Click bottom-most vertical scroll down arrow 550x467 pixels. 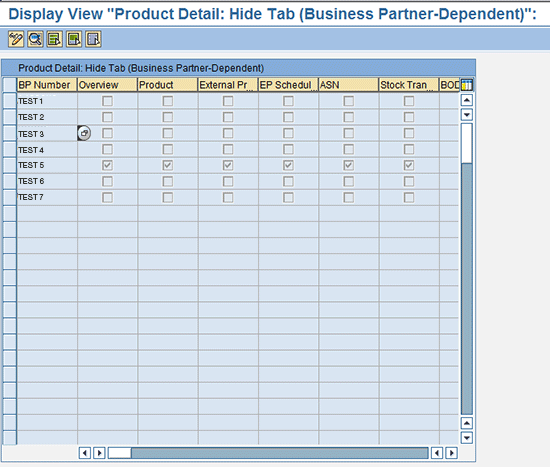point(467,438)
